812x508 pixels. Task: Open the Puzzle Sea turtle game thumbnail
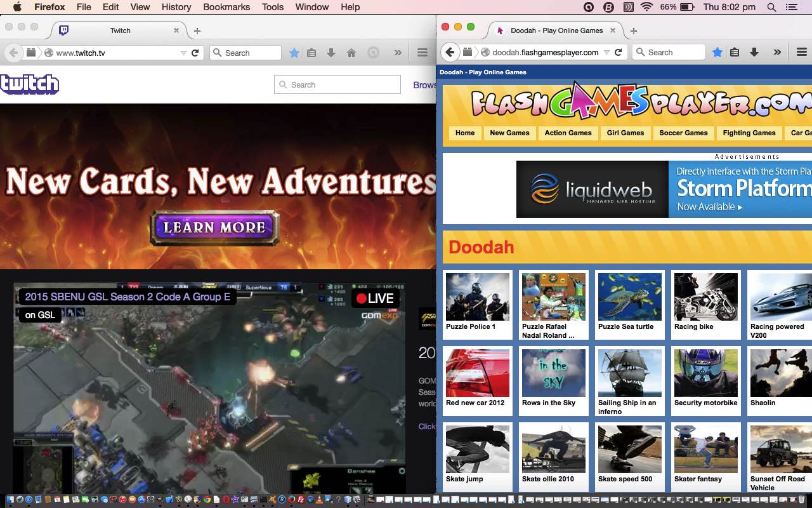coord(630,297)
